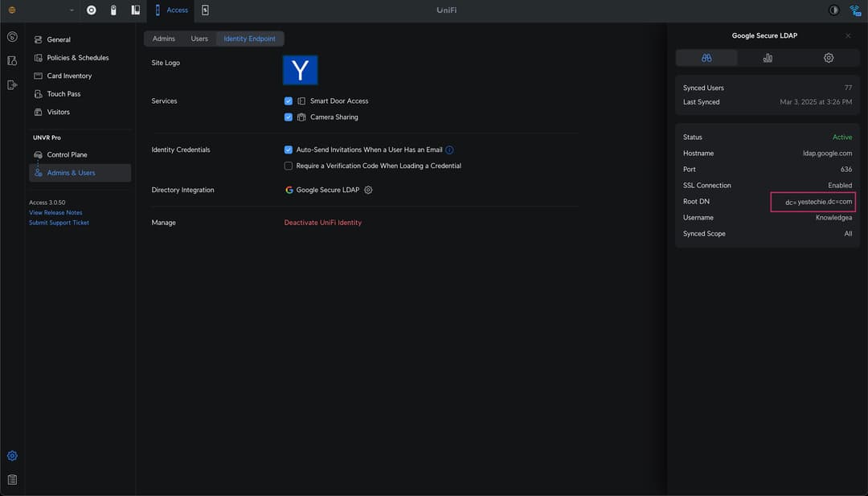Open the statistics bar chart tab in the LDAP panel

pos(768,58)
